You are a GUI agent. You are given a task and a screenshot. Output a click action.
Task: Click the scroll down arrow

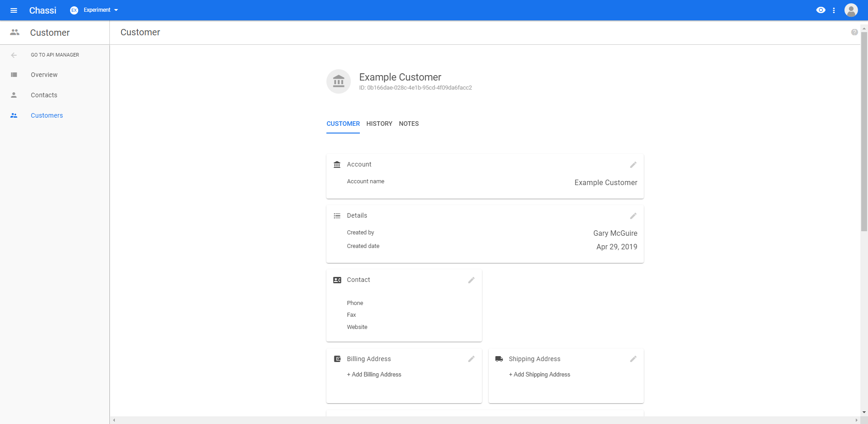click(x=864, y=412)
